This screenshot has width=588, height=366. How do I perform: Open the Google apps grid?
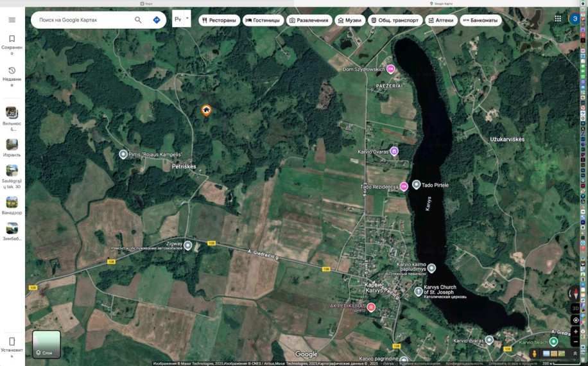[x=558, y=19]
